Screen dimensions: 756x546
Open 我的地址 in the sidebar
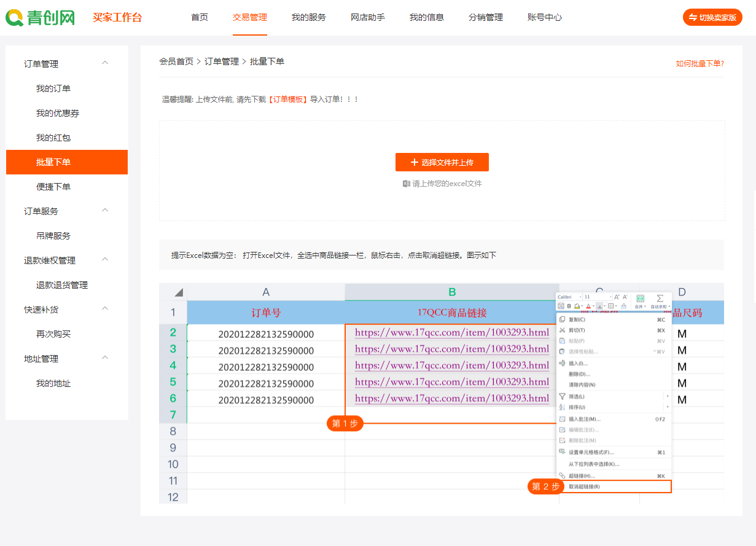[53, 383]
